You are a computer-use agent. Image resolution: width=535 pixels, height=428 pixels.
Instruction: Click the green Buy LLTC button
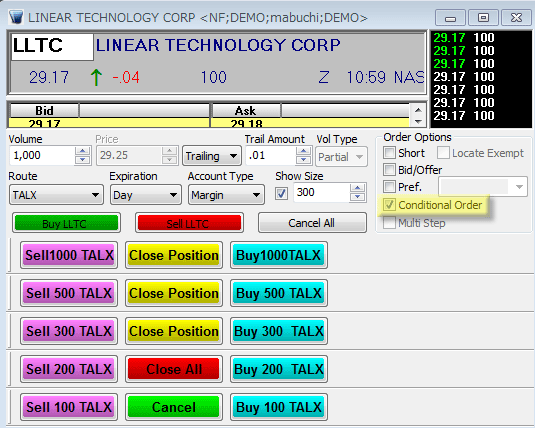(67, 223)
